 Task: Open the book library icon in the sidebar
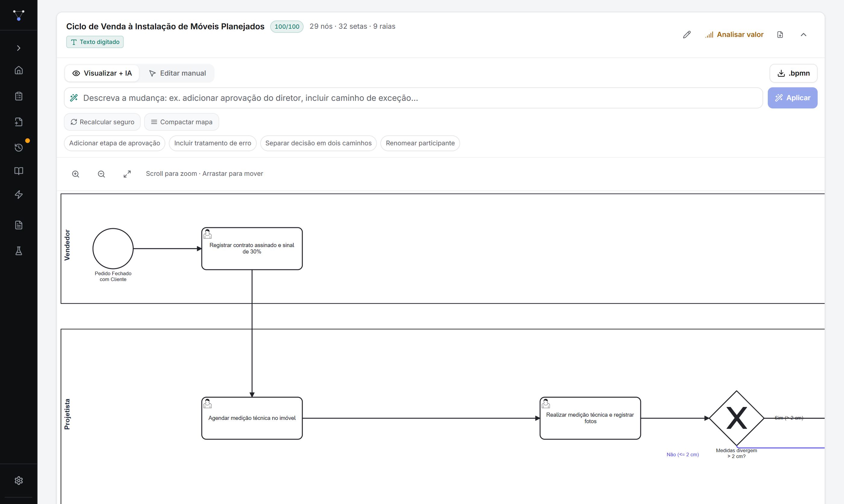19,171
